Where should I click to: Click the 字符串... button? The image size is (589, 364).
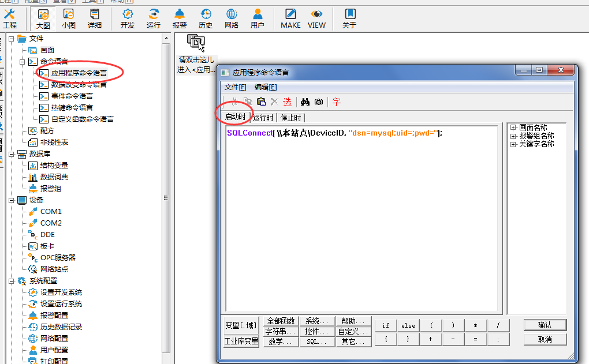[x=281, y=331]
